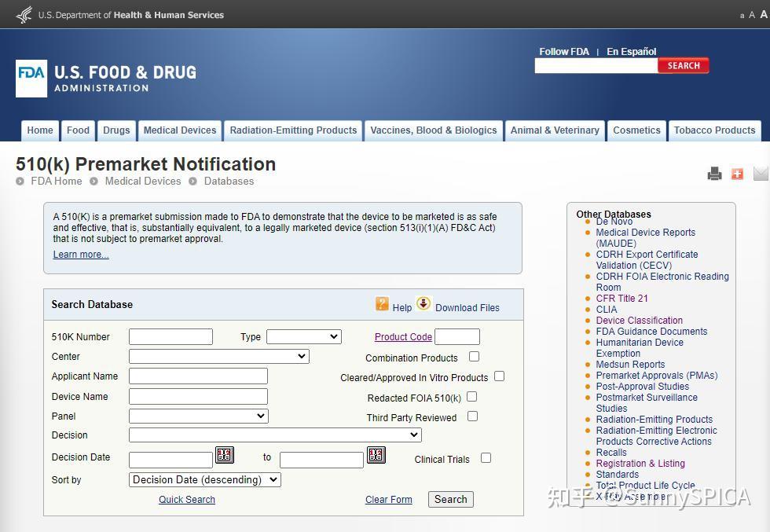Enable Cleared/Approved In Vitro Products checkbox
The width and height of the screenshot is (770, 532).
click(500, 376)
